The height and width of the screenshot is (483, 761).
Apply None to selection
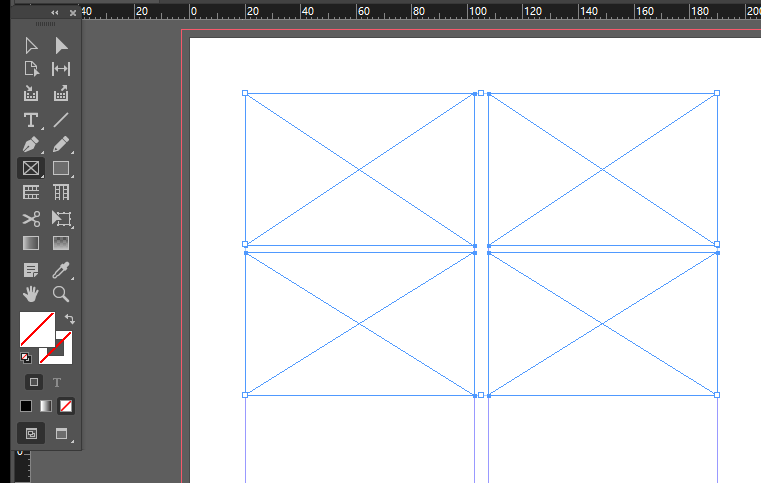(66, 406)
